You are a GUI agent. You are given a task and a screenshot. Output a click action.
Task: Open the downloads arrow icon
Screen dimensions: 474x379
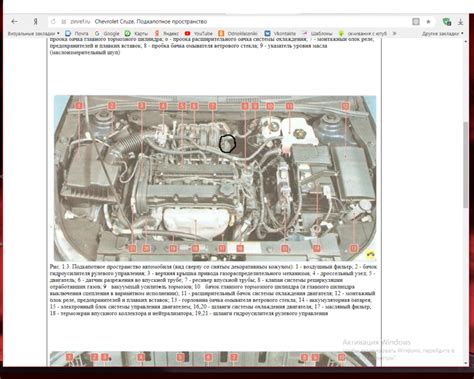(460, 22)
